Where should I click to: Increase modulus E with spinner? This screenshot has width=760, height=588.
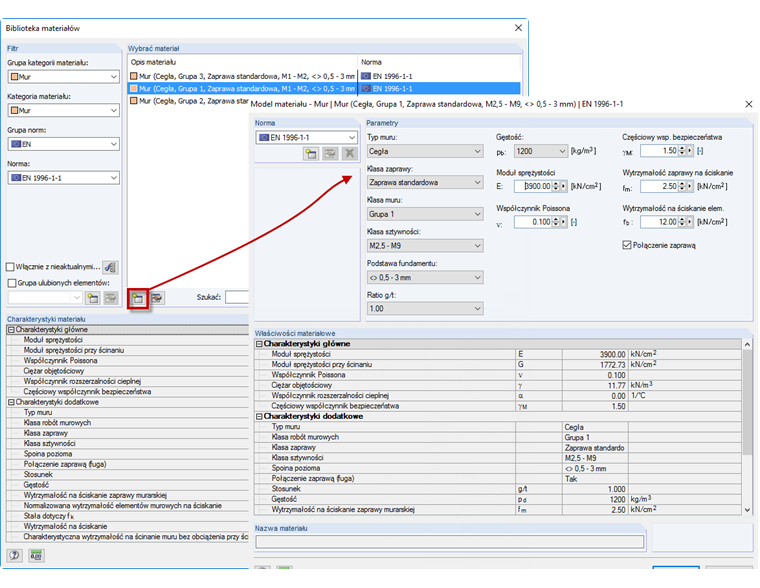coord(556,184)
